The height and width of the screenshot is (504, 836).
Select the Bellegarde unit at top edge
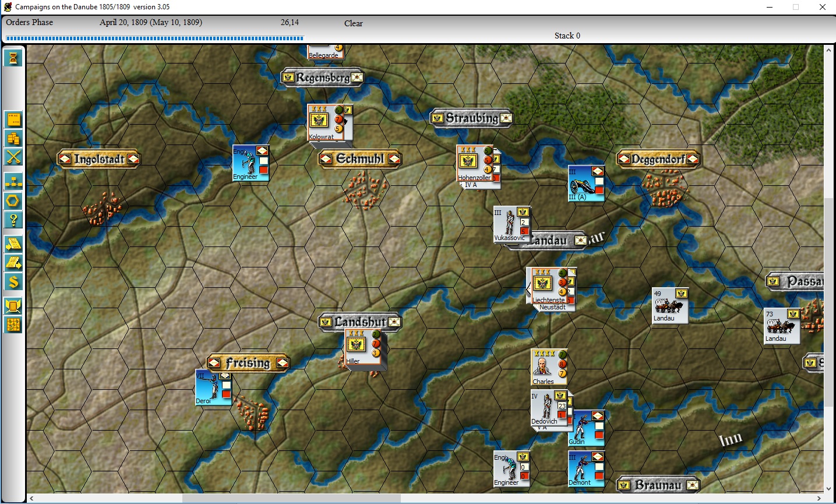coord(325,51)
